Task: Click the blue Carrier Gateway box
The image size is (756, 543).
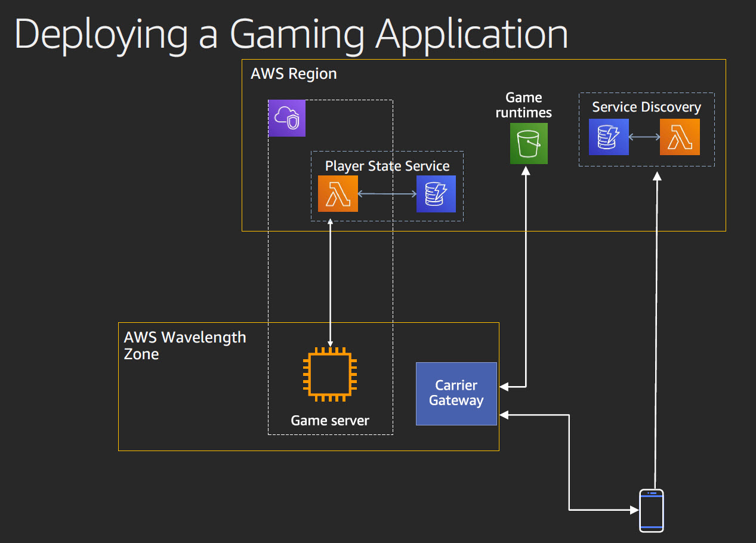Action: pyautogui.click(x=456, y=393)
